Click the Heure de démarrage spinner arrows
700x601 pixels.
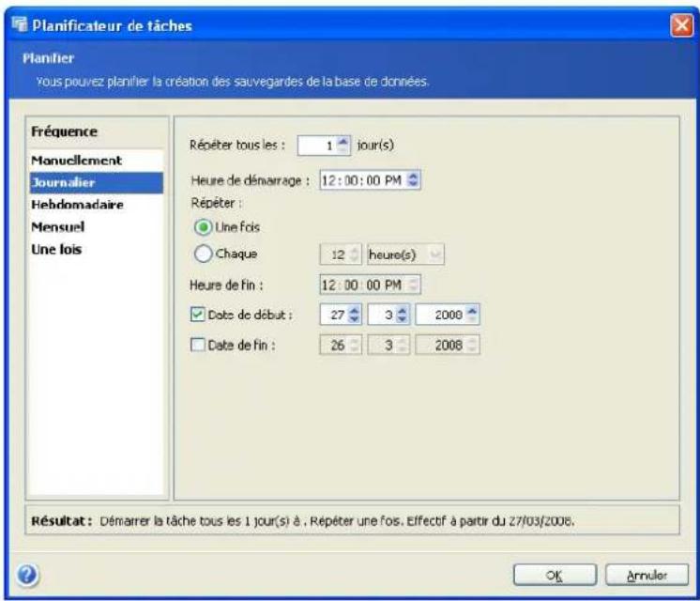[x=414, y=180]
